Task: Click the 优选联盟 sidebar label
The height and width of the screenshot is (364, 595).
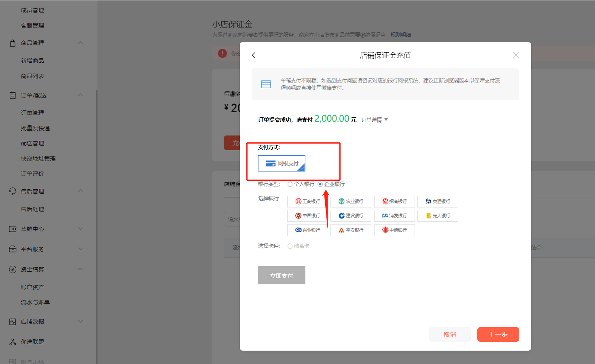Action: click(x=32, y=342)
